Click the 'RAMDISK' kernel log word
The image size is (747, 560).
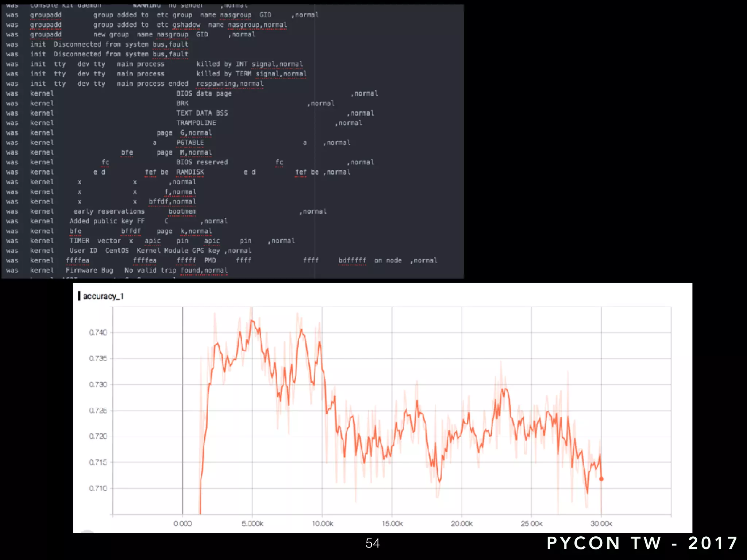pos(190,172)
